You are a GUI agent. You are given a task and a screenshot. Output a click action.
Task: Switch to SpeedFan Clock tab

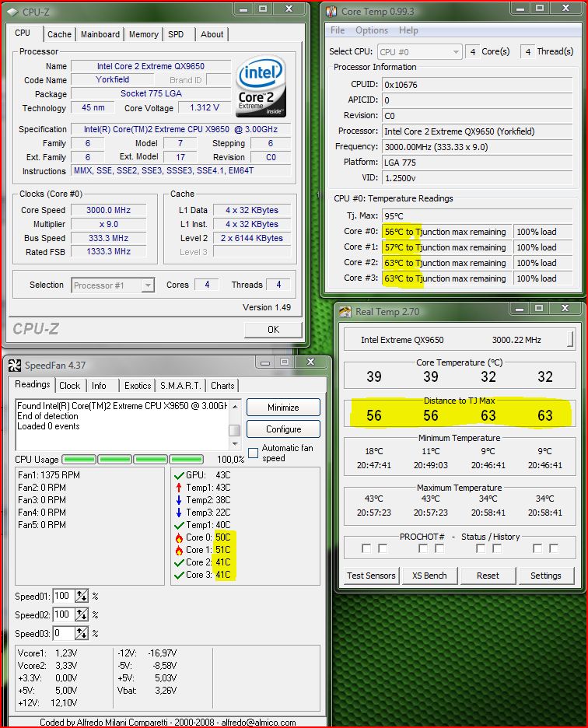coord(70,385)
